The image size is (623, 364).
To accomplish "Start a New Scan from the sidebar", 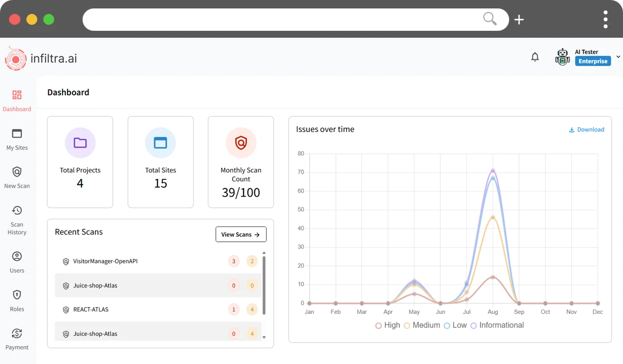I will tap(17, 177).
